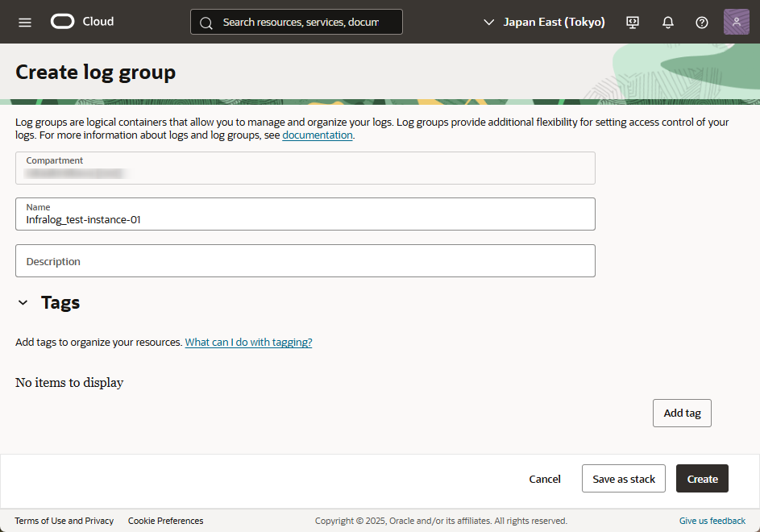Open the documentation link
Screen dimensions: 760x532
pos(318,135)
